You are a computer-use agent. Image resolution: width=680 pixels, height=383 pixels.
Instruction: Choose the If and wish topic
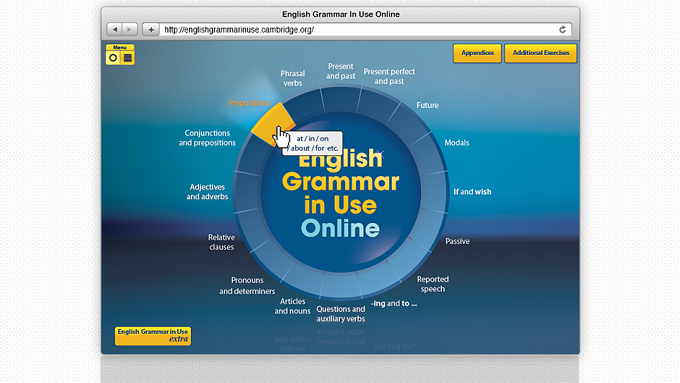[472, 192]
